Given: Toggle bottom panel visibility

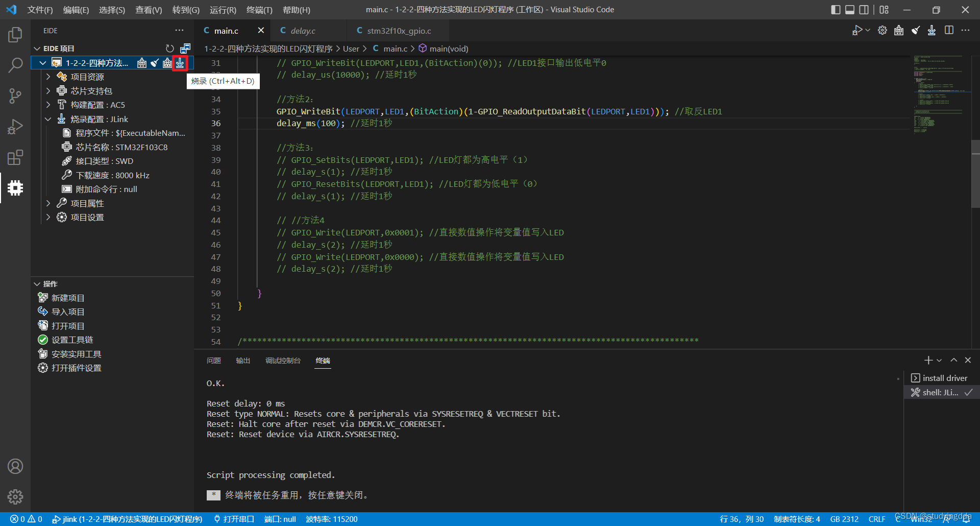Looking at the screenshot, I should pyautogui.click(x=850, y=10).
